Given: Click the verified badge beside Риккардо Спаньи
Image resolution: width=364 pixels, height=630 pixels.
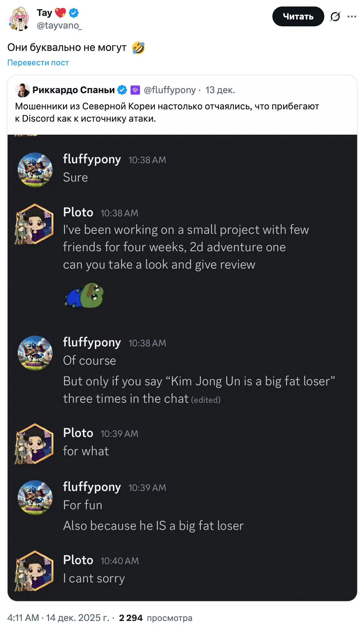Looking at the screenshot, I should click(122, 90).
